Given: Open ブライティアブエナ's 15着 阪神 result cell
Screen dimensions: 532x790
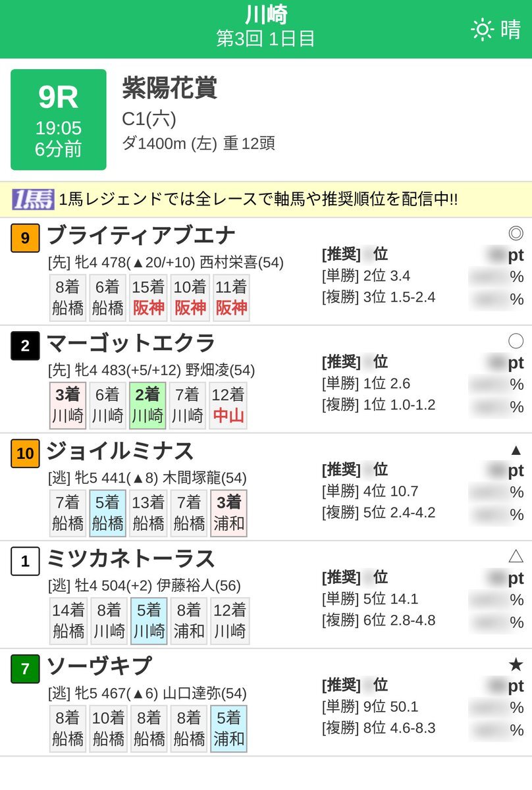Looking at the screenshot, I should [148, 298].
